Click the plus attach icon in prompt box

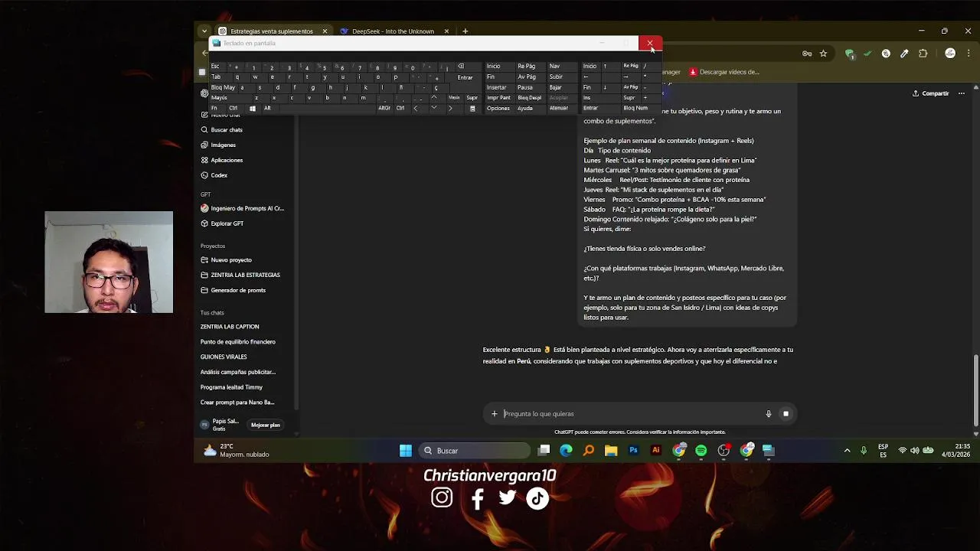[x=494, y=414]
